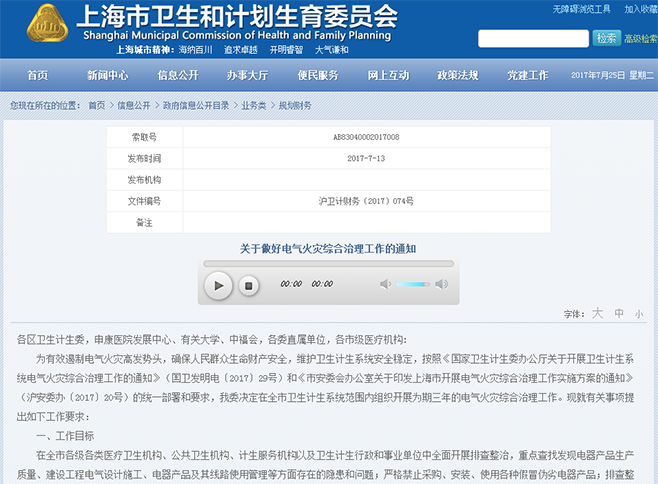Set font size to large (大)
The height and width of the screenshot is (484, 658).
coord(597,313)
